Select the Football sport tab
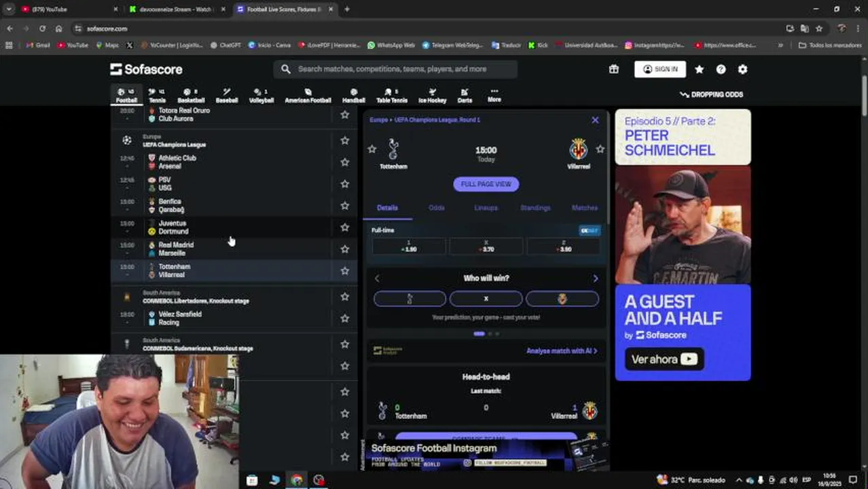 coord(126,96)
